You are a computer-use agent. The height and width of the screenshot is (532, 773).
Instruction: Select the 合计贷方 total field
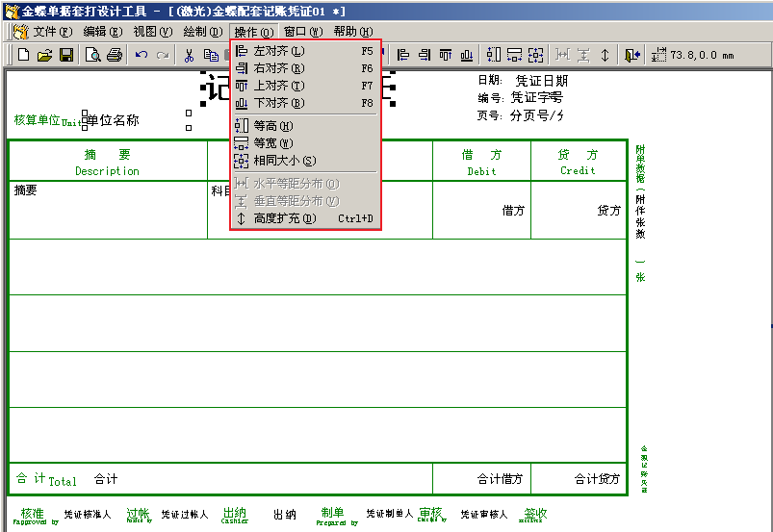coord(597,479)
